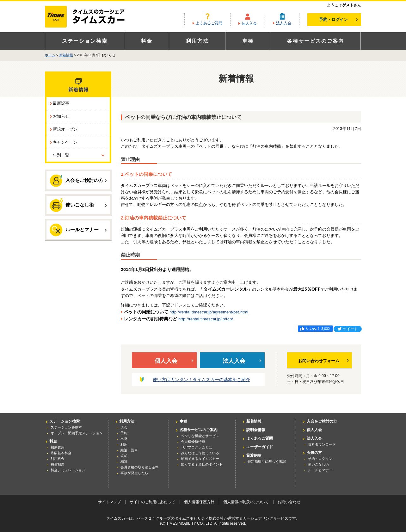406x532 pixels.
Task: Click the タイムズカー text logo in header
Action: point(99,16)
